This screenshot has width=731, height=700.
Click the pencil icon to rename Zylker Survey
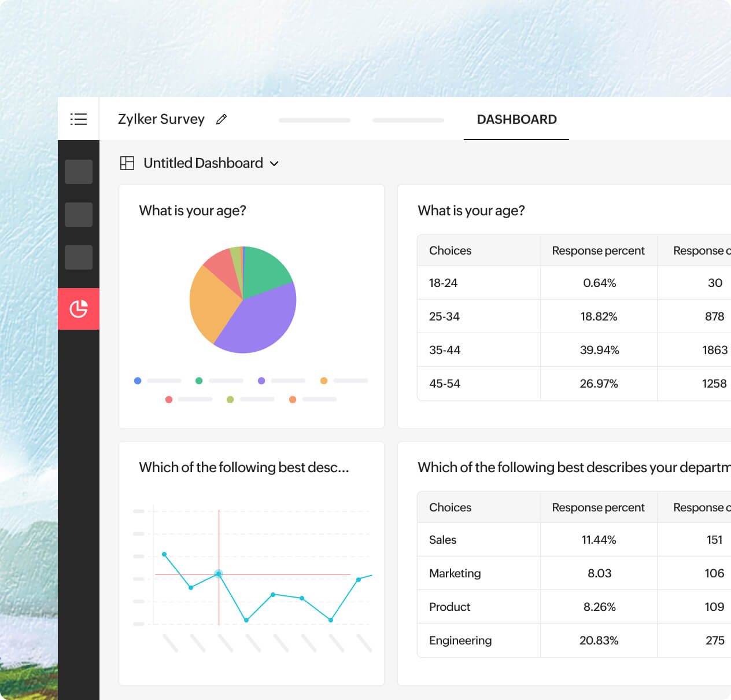221,119
